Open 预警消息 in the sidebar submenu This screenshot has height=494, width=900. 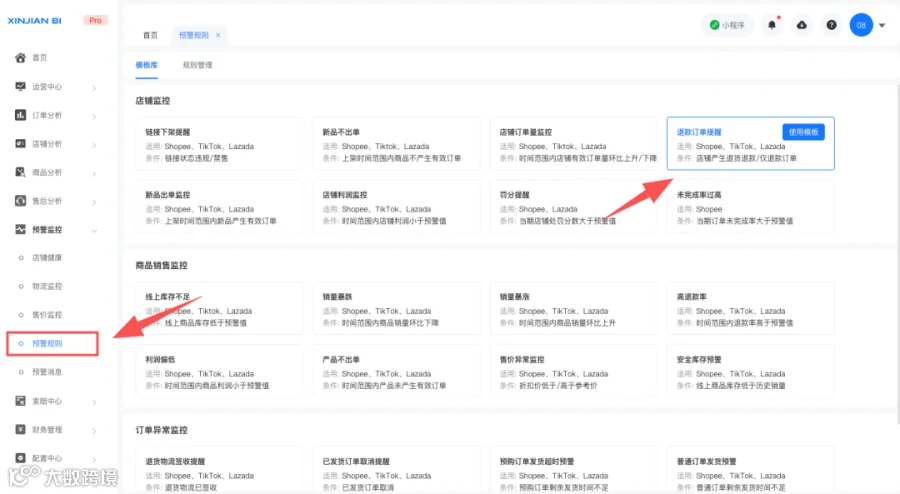[47, 372]
